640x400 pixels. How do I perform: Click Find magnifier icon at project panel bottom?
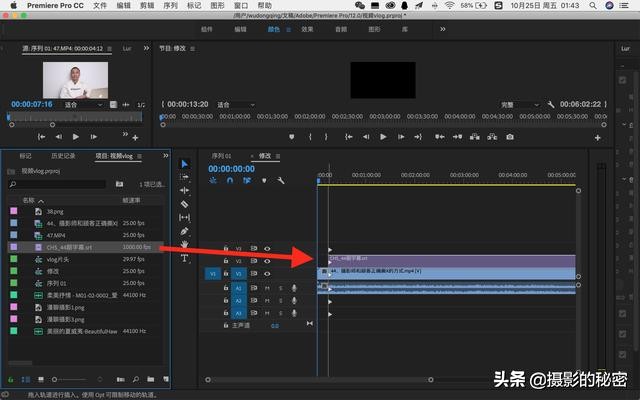136,379
